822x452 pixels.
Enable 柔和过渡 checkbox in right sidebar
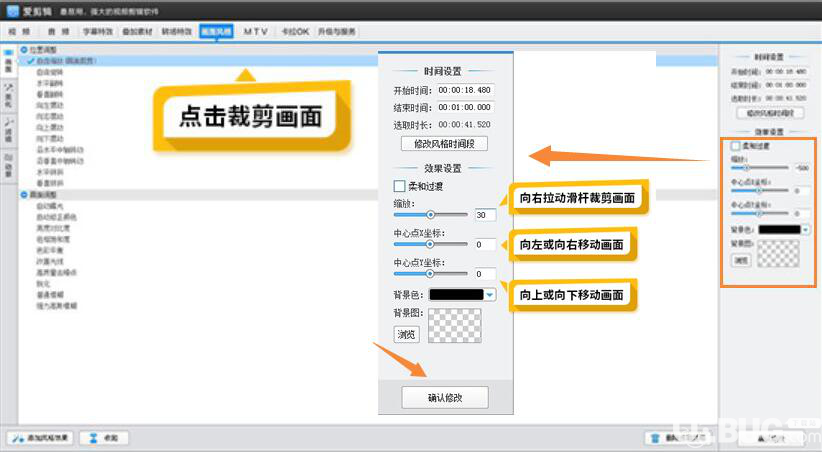[736, 146]
